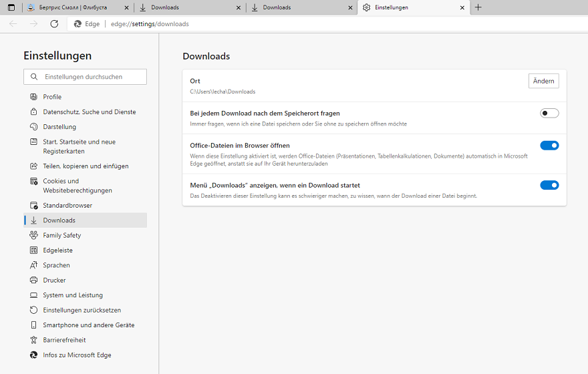Screen dimensions: 588x374
Task: Click the Ändern button for download location
Action: [x=544, y=81]
